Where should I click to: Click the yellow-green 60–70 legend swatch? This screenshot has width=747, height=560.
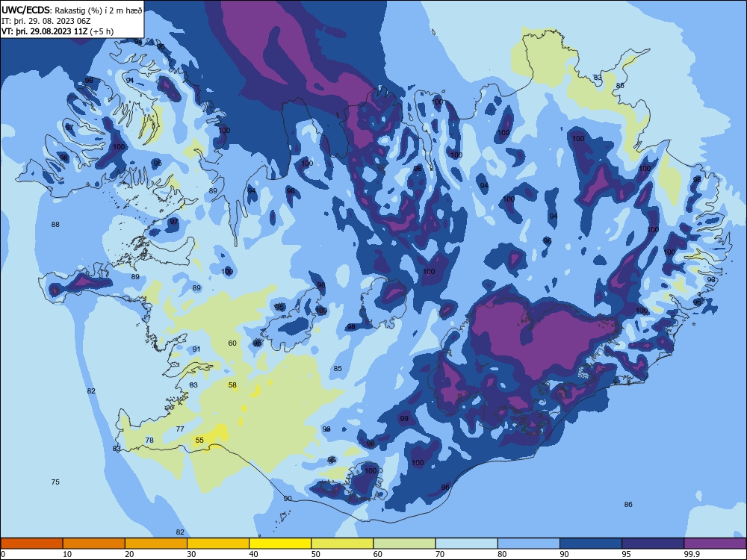pos(404,544)
